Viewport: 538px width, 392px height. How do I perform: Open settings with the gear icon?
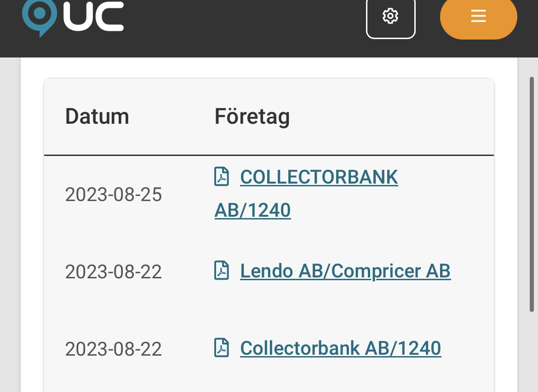tap(390, 17)
